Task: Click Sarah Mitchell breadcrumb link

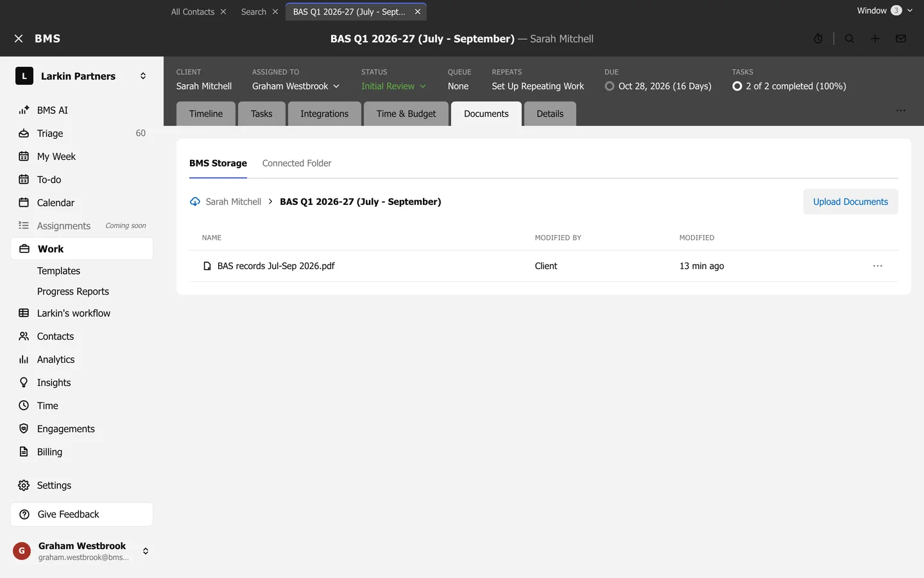Action: pos(234,202)
